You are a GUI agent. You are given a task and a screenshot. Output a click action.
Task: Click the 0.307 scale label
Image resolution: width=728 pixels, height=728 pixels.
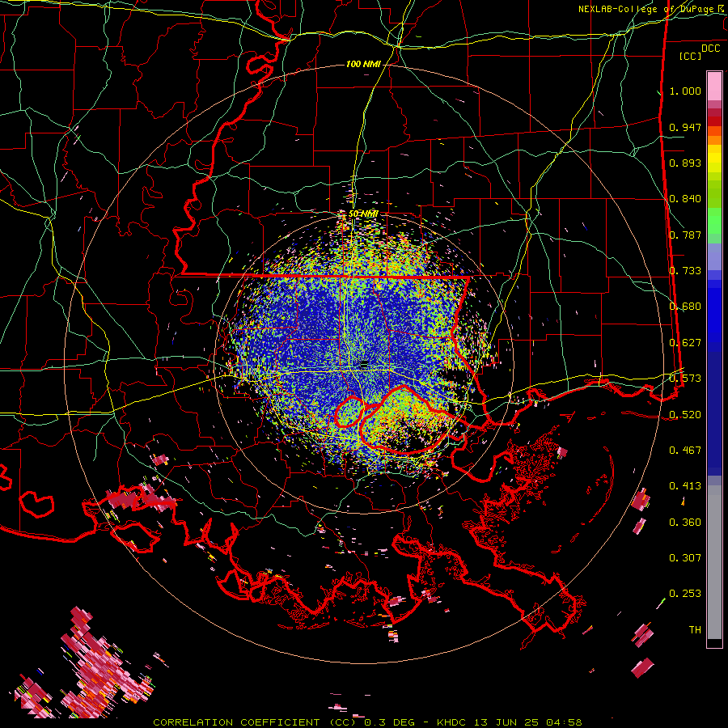(x=685, y=557)
